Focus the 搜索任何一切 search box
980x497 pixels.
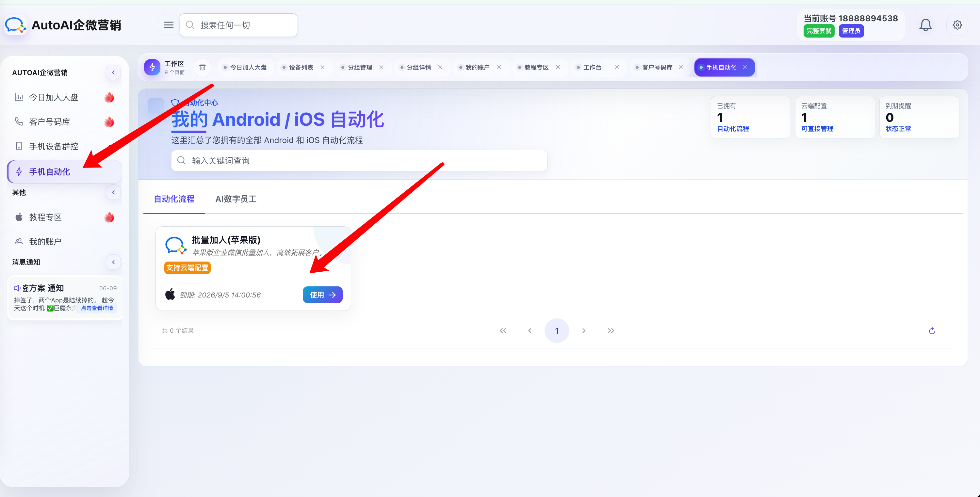pos(238,25)
